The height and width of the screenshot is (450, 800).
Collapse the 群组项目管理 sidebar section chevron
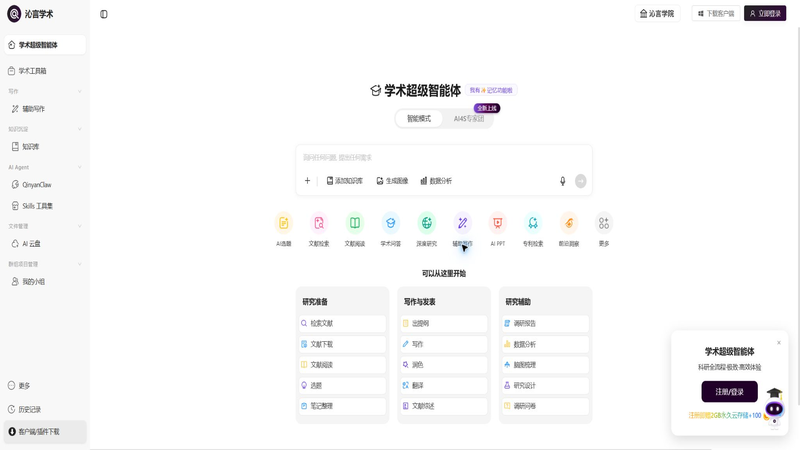[80, 264]
